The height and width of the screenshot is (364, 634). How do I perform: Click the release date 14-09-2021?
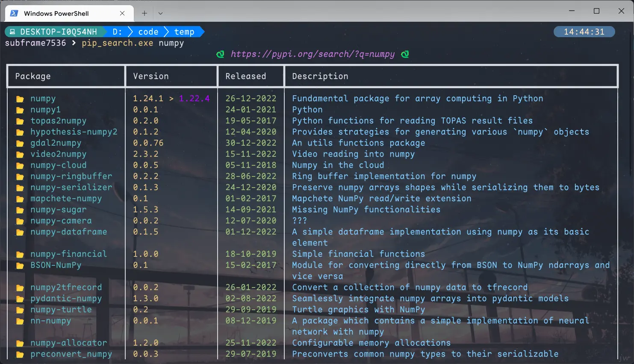click(251, 210)
